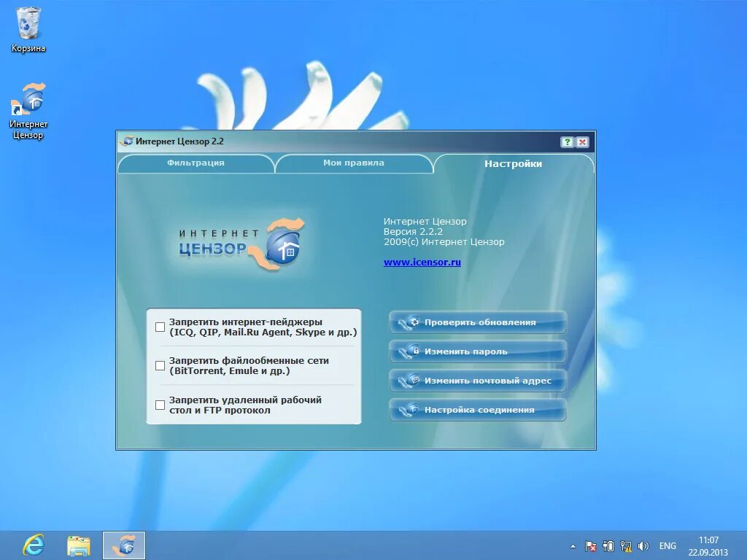Switch input language ENG indicator
The image size is (747, 560).
coord(667,546)
